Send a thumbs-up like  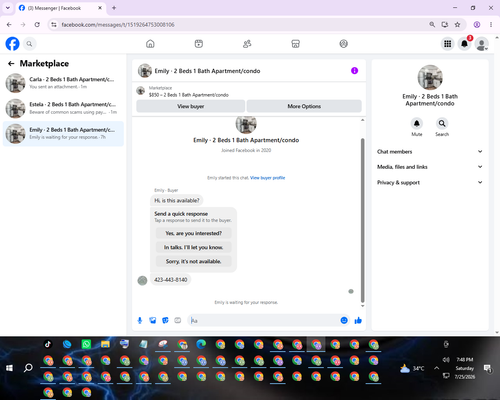[358, 320]
